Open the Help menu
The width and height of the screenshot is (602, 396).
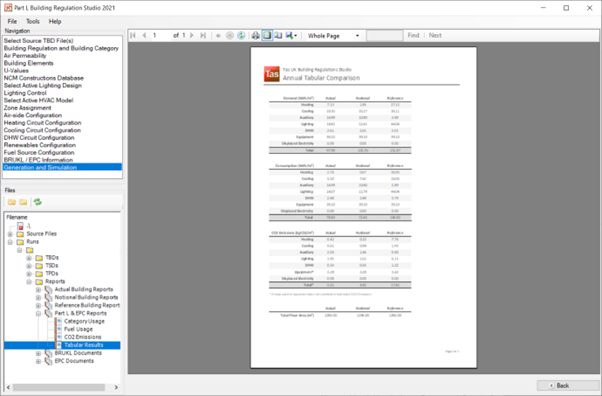click(x=55, y=22)
